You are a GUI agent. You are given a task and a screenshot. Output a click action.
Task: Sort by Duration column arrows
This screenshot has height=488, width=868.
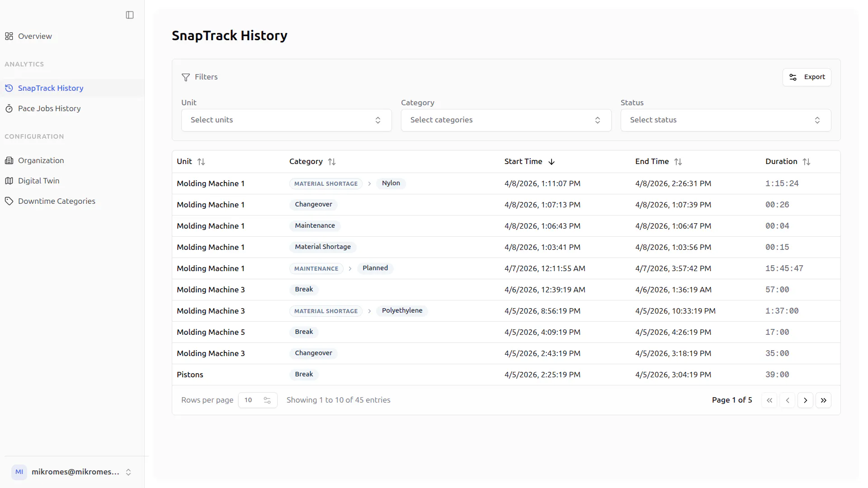pyautogui.click(x=807, y=162)
